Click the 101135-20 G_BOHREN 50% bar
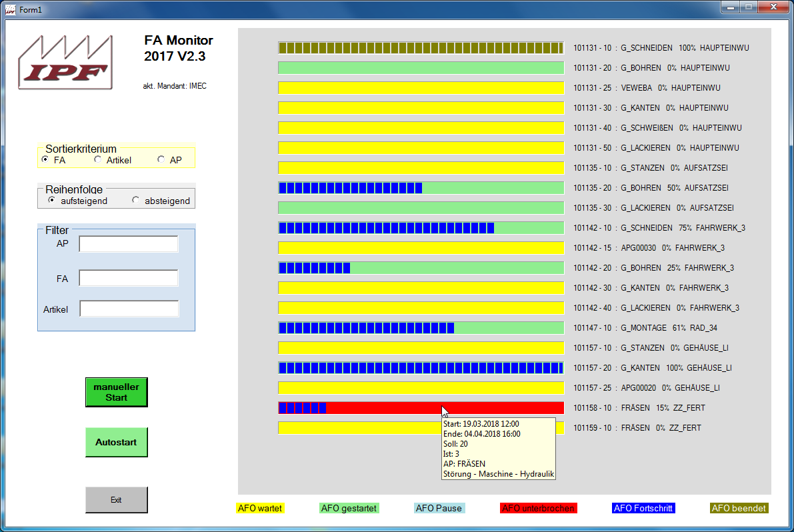The width and height of the screenshot is (794, 532). [421, 188]
